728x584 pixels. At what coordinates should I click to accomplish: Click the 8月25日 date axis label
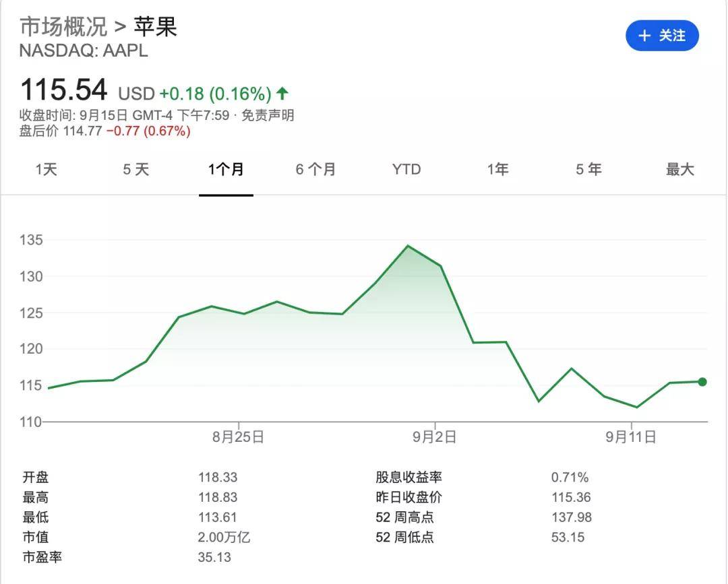click(238, 437)
